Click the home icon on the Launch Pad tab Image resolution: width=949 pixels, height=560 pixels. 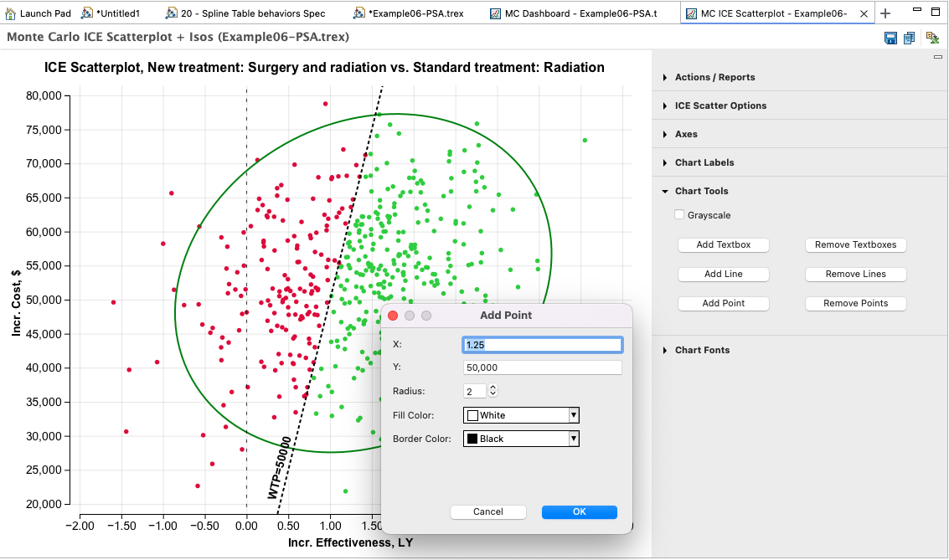point(8,13)
